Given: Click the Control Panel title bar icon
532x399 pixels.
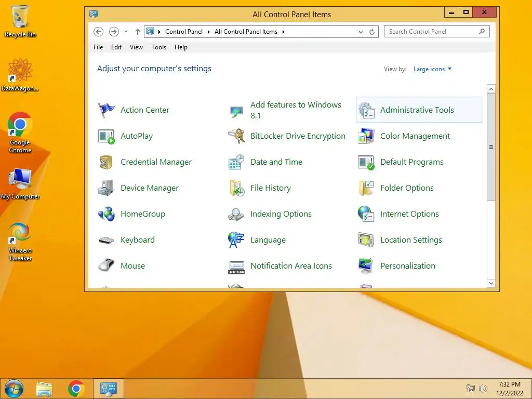Looking at the screenshot, I should [94, 14].
